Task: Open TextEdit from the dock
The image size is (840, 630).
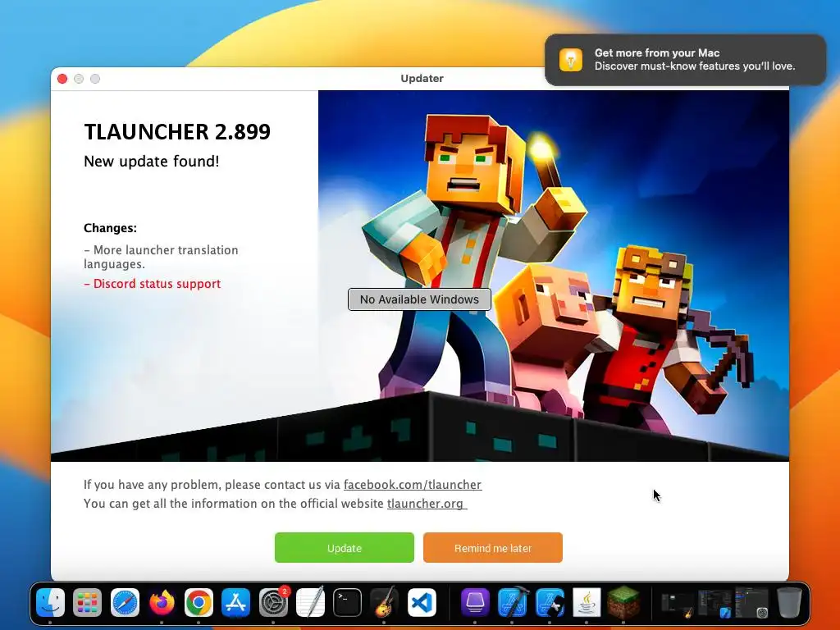Action: click(x=310, y=603)
